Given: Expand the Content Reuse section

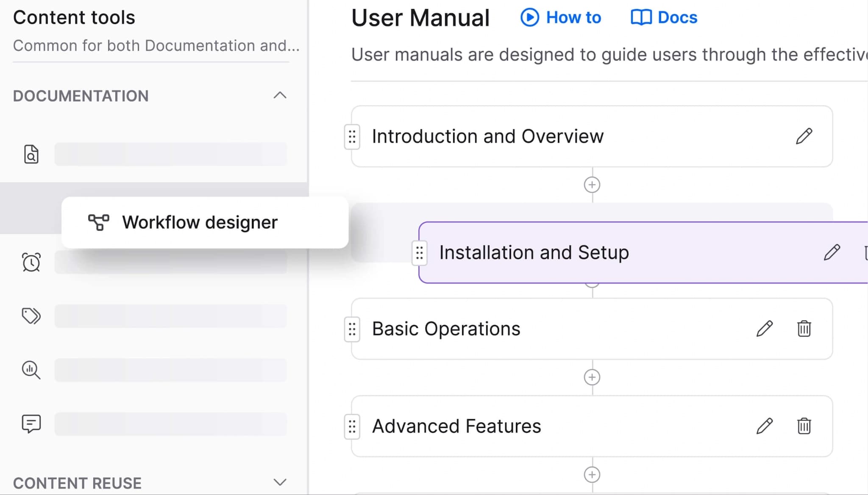Looking at the screenshot, I should click(280, 482).
